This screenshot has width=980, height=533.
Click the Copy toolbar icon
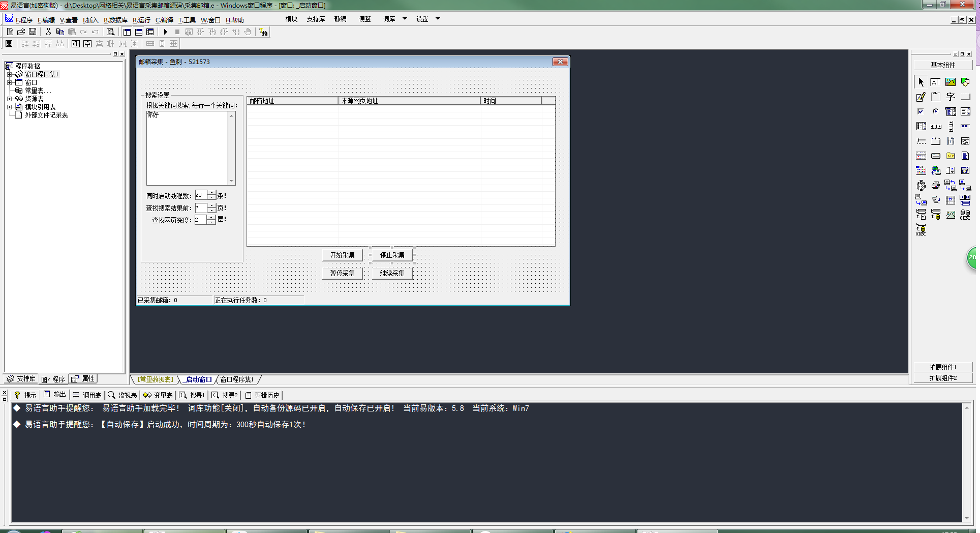pos(60,32)
